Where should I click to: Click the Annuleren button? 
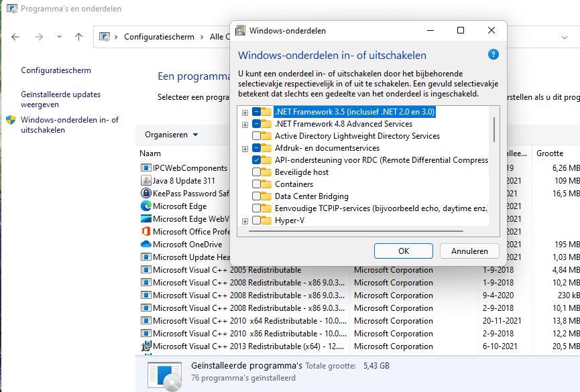(469, 251)
